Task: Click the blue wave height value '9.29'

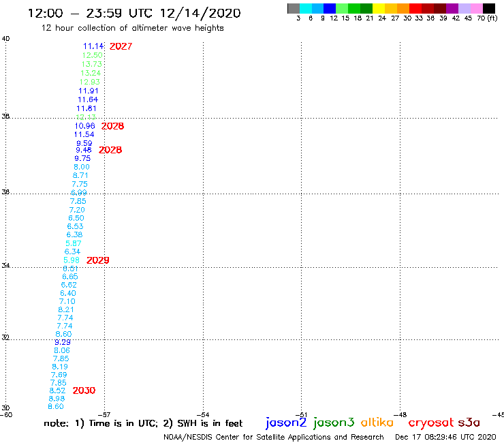Action: [63, 342]
